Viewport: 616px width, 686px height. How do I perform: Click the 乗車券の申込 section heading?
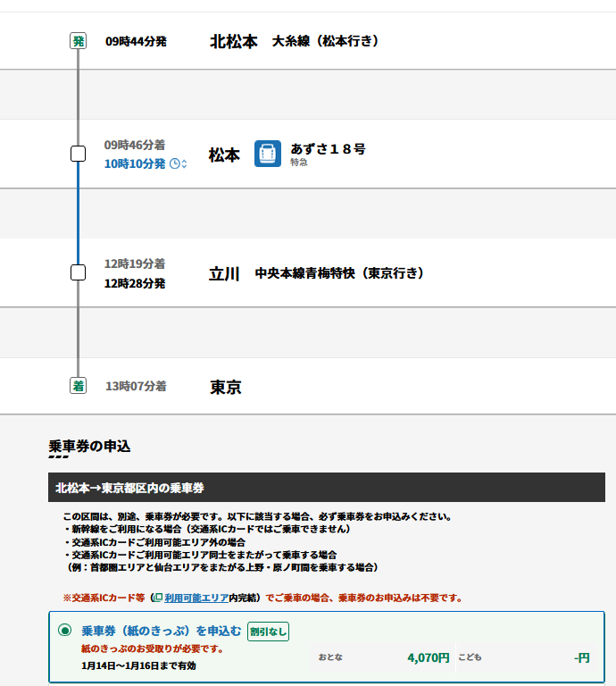click(89, 447)
